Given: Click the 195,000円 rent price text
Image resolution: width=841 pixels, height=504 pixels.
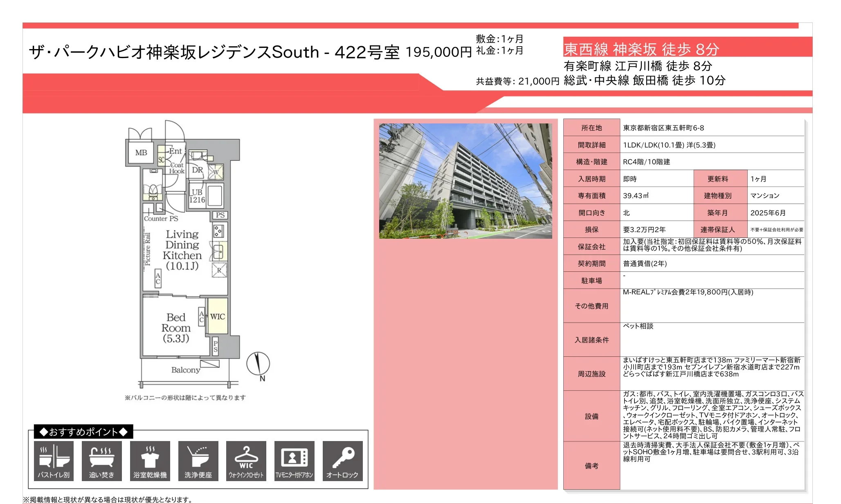Looking at the screenshot, I should tap(438, 52).
